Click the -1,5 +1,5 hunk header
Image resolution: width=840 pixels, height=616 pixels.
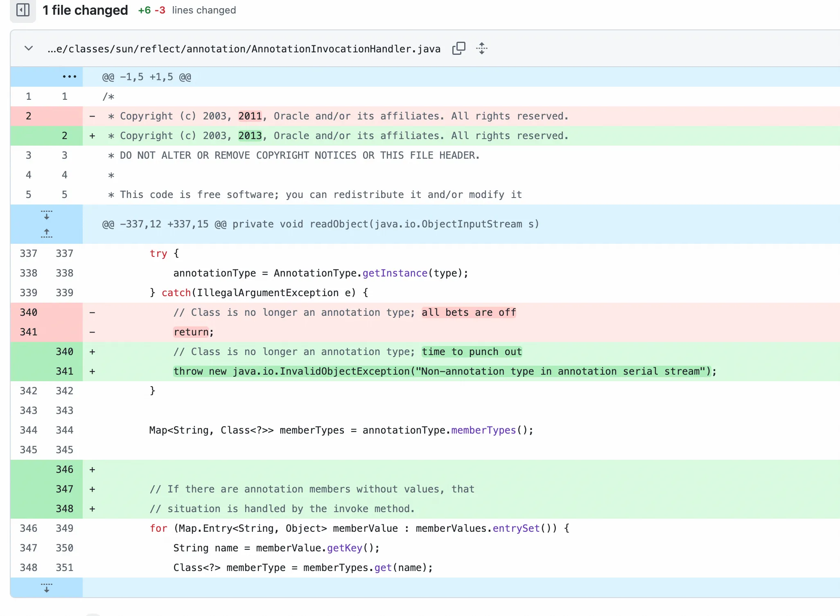pyautogui.click(x=147, y=77)
